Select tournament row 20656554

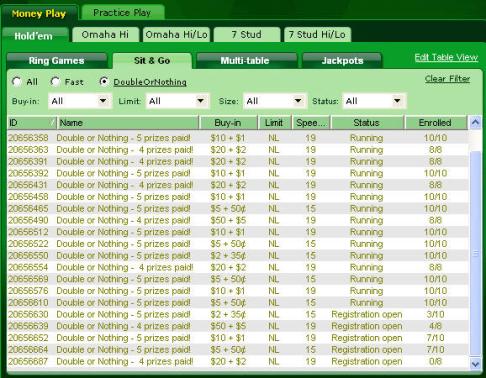click(x=237, y=267)
